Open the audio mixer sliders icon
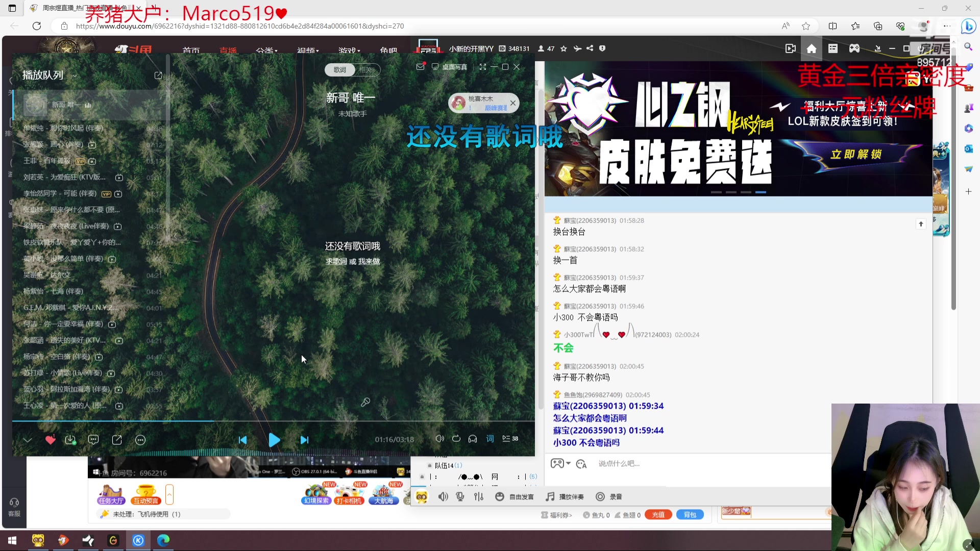This screenshot has width=980, height=551. [x=478, y=496]
